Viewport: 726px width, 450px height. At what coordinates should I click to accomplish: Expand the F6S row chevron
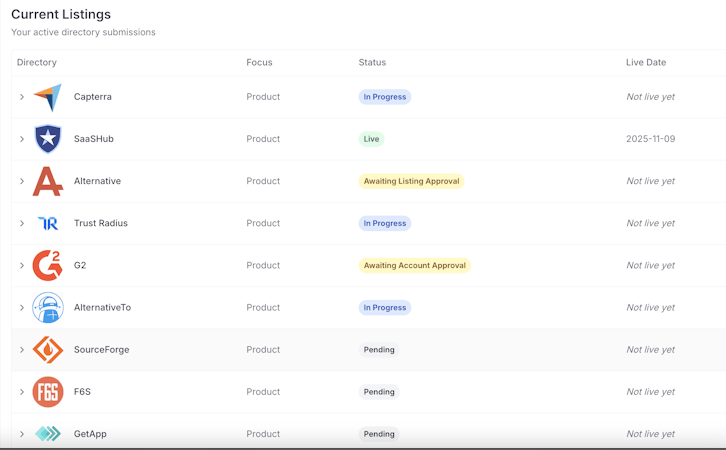[22, 392]
